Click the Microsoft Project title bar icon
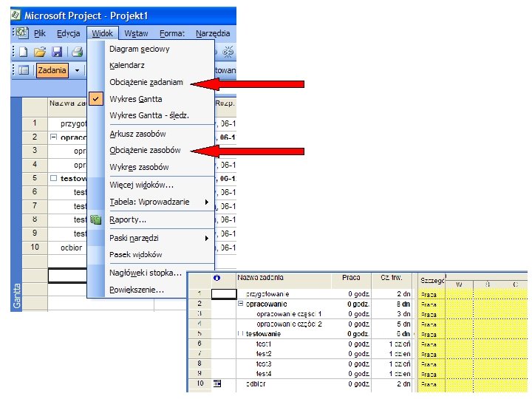The width and height of the screenshot is (532, 399). pyautogui.click(x=16, y=15)
